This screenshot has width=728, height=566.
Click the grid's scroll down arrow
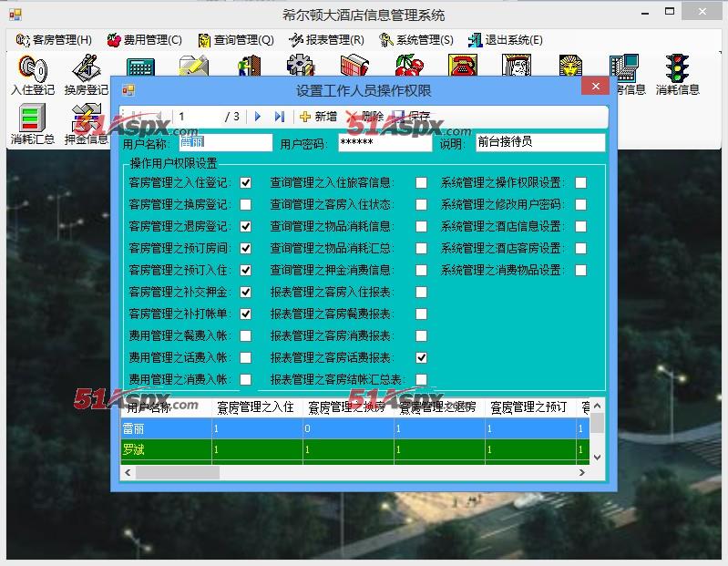pos(598,458)
